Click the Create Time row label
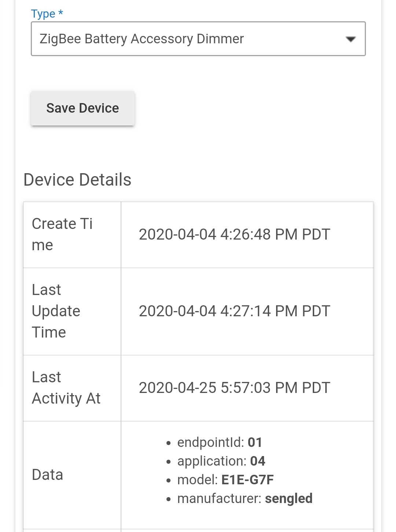The height and width of the screenshot is (532, 396). (x=62, y=234)
